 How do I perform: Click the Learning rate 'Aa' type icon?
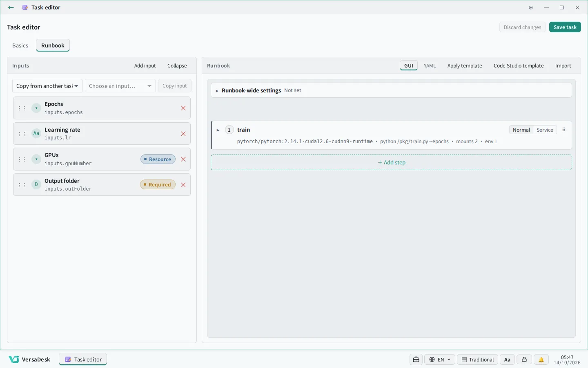click(36, 134)
